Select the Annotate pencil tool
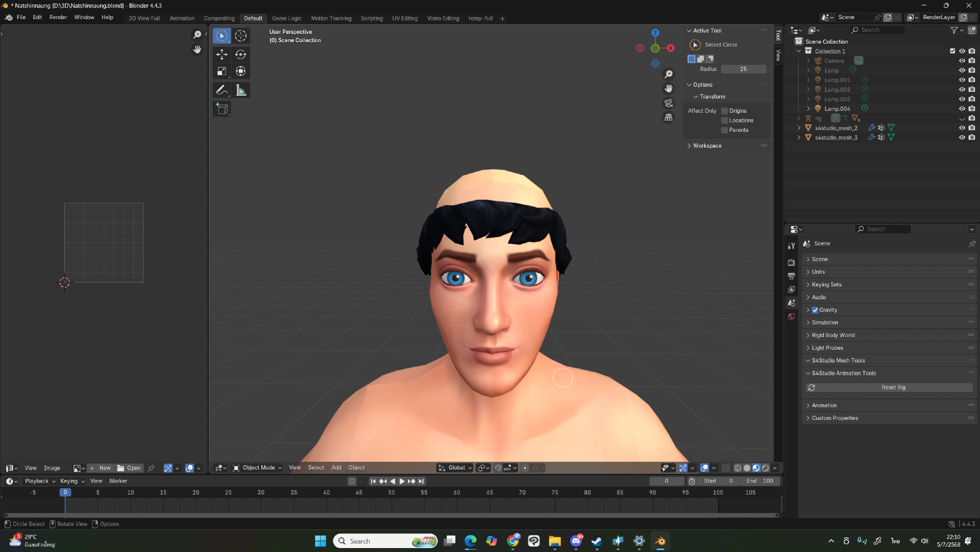980x552 pixels. pyautogui.click(x=222, y=90)
